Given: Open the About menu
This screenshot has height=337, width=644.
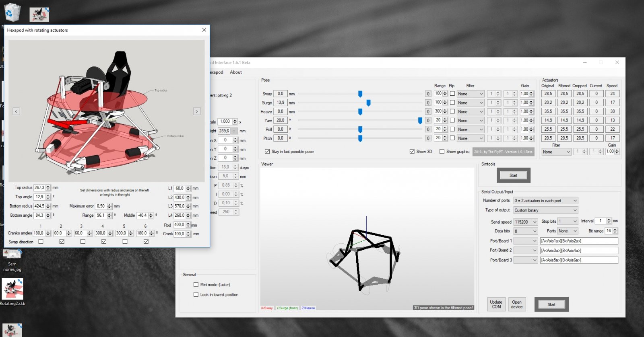Looking at the screenshot, I should coord(236,72).
